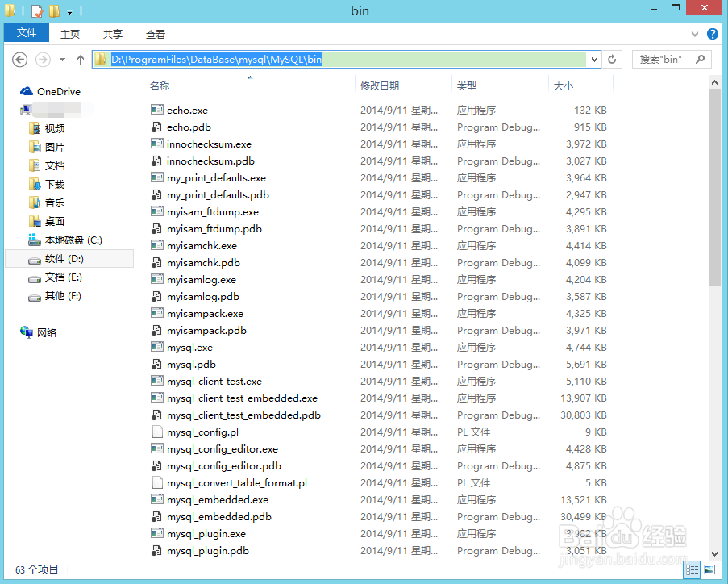The image size is (728, 584).
Task: Click myisam_ftdump.pdb file name
Action: click(x=214, y=229)
